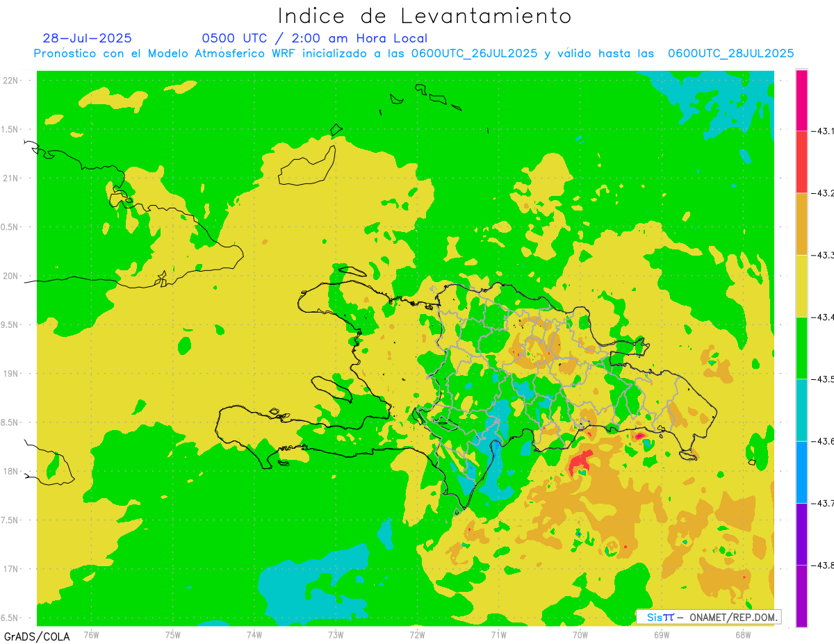The image size is (834, 644).
Task: Click legend value '-43.3'
Action: [x=824, y=255]
